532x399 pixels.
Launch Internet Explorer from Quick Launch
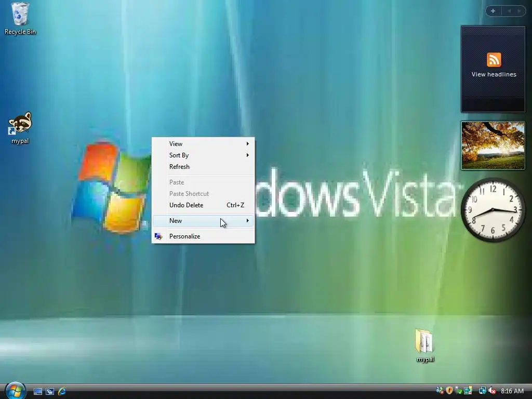point(62,391)
